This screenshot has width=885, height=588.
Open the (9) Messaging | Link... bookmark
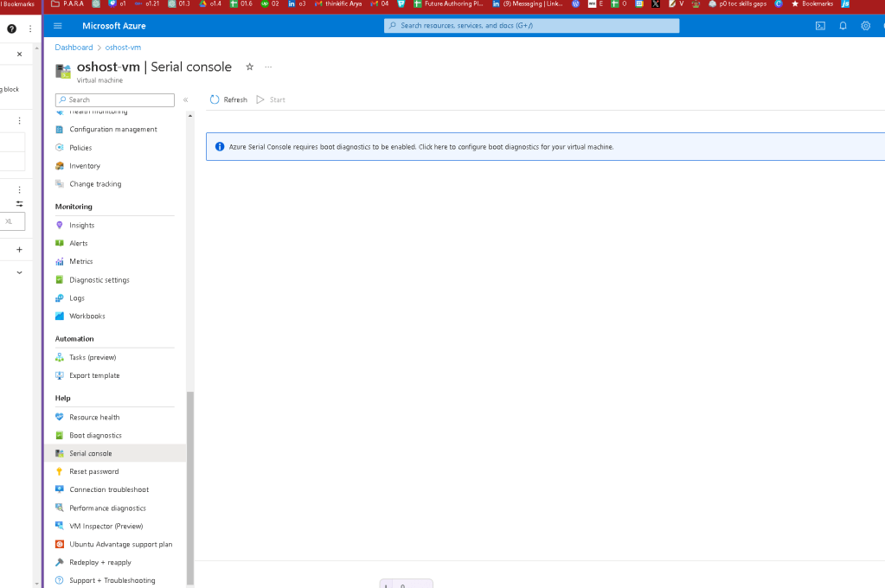point(528,4)
